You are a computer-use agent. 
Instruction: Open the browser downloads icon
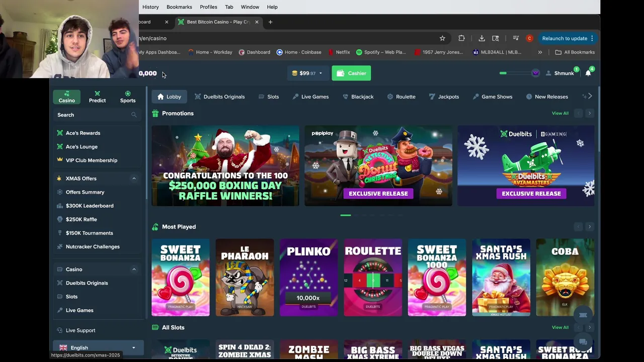pos(481,38)
